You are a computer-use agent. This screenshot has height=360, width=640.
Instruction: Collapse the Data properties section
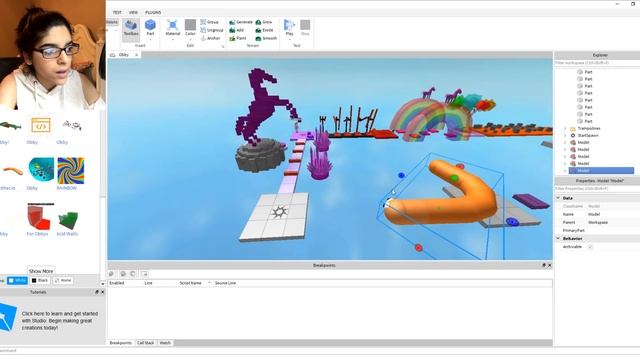(x=558, y=198)
